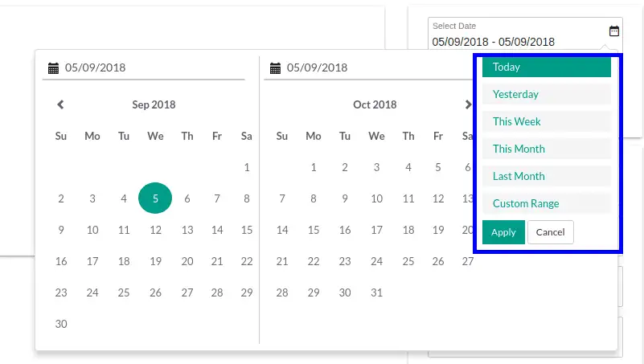Viewport: 644px width, 364px height.
Task: Click the previous month arrow
Action: pyautogui.click(x=60, y=104)
